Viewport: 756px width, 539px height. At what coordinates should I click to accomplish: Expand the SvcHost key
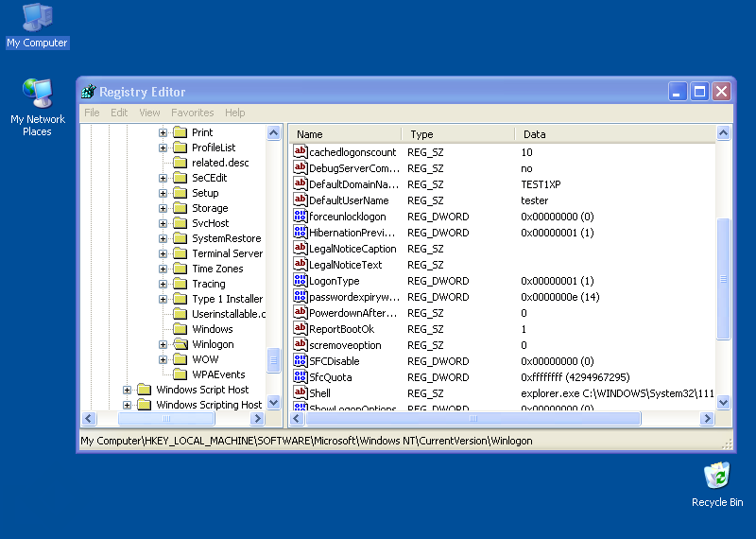[x=163, y=223]
